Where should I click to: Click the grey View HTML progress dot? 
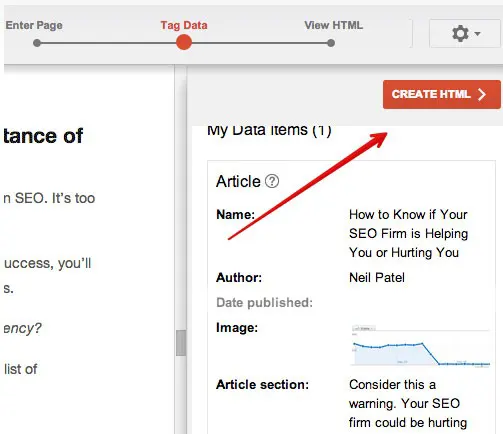pos(331,43)
